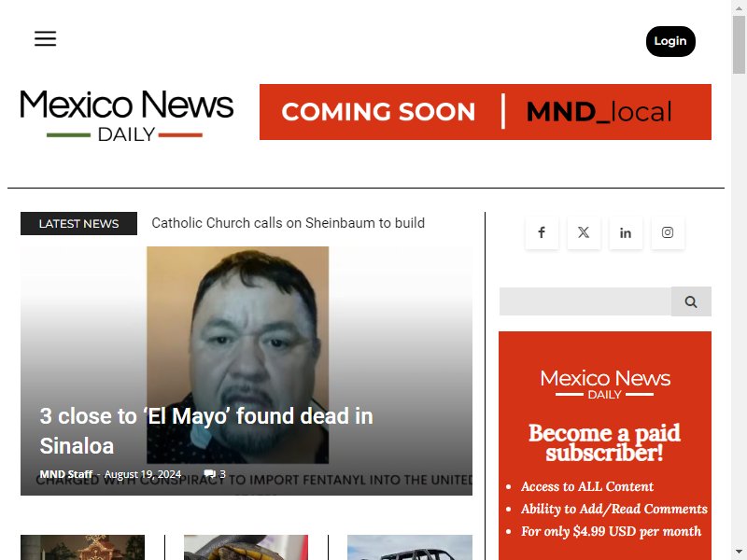Open the hamburger navigation menu
This screenshot has width=747, height=560.
coord(45,38)
